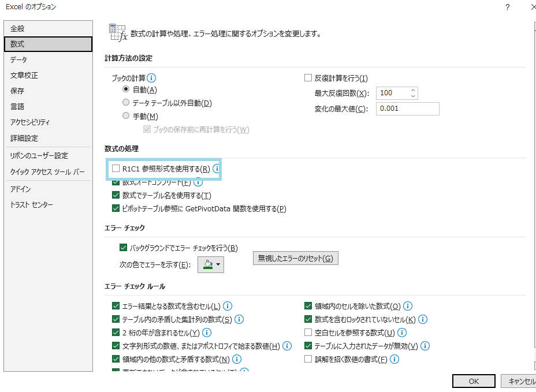Click the info icon beside R1C1 参照形式を使用する

pos(217,169)
